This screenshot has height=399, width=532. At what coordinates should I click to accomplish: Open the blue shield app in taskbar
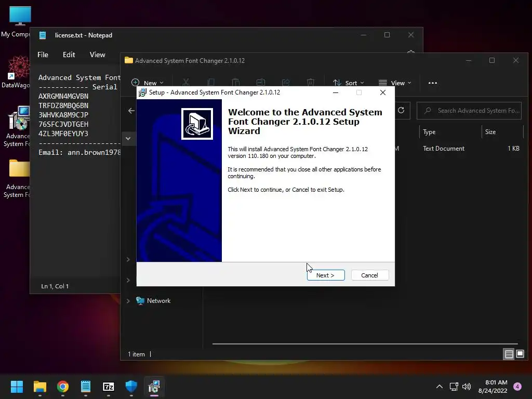131,387
